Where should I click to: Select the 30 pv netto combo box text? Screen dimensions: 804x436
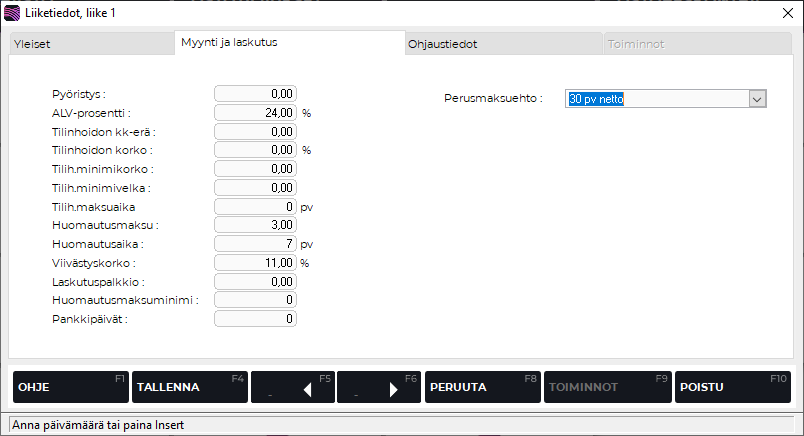click(x=656, y=99)
